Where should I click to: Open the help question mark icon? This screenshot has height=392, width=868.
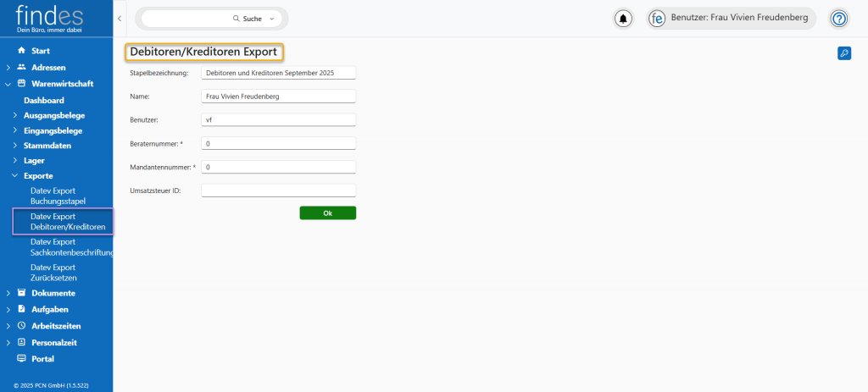838,19
